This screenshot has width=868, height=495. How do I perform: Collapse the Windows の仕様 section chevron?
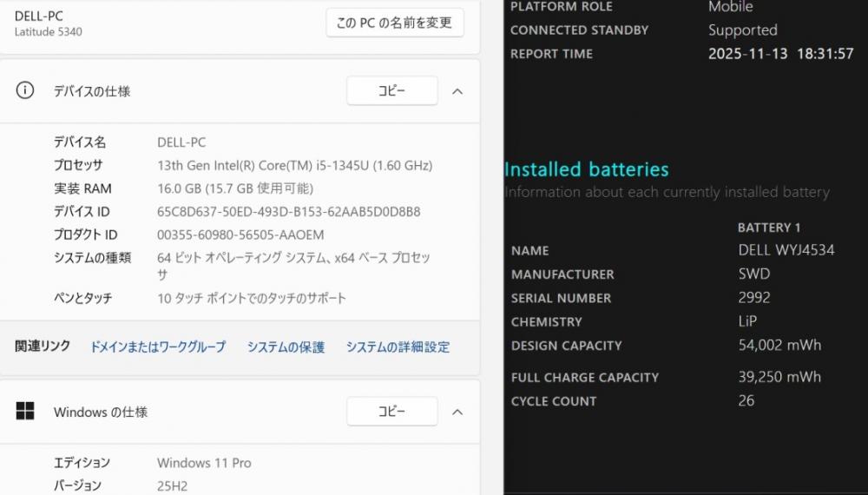click(x=457, y=412)
